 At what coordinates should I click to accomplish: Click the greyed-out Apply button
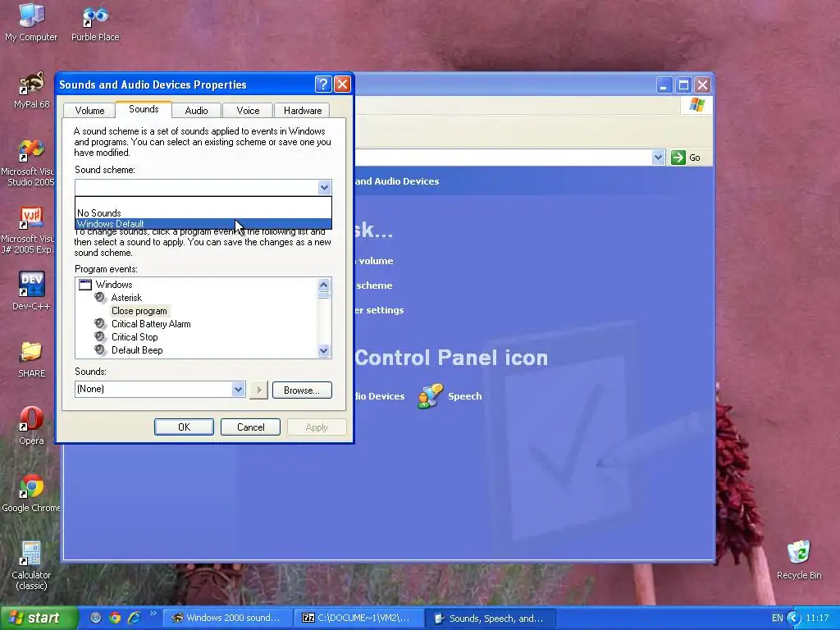(x=317, y=427)
